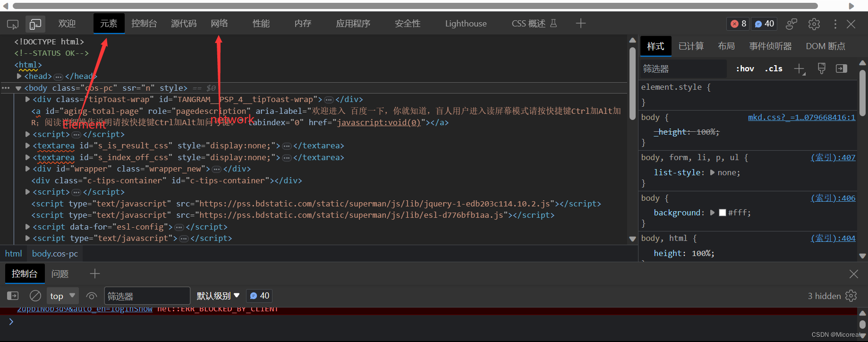Open the 默认级别 log level dropdown
The height and width of the screenshot is (342, 868).
click(218, 296)
